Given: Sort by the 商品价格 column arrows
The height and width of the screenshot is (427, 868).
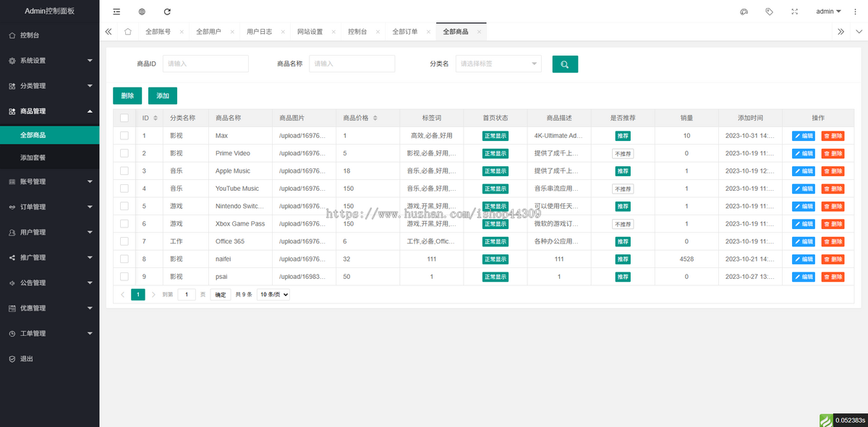Looking at the screenshot, I should click(x=375, y=118).
